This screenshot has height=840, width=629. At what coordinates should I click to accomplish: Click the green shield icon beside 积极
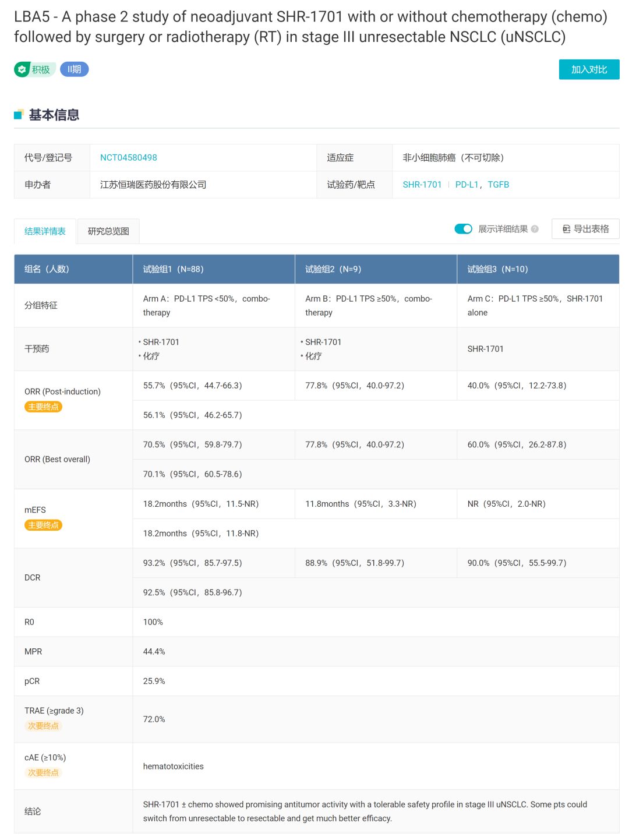point(22,69)
